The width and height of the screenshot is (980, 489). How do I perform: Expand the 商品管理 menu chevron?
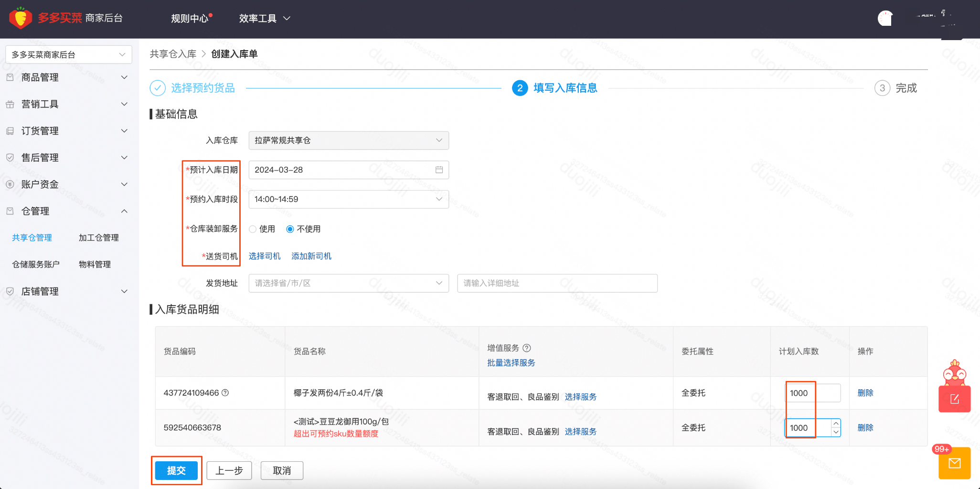124,77
